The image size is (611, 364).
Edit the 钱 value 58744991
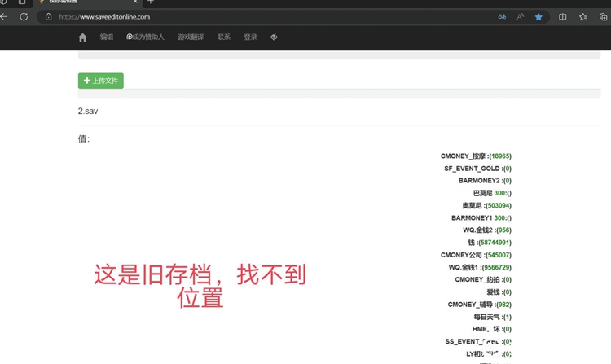495,243
